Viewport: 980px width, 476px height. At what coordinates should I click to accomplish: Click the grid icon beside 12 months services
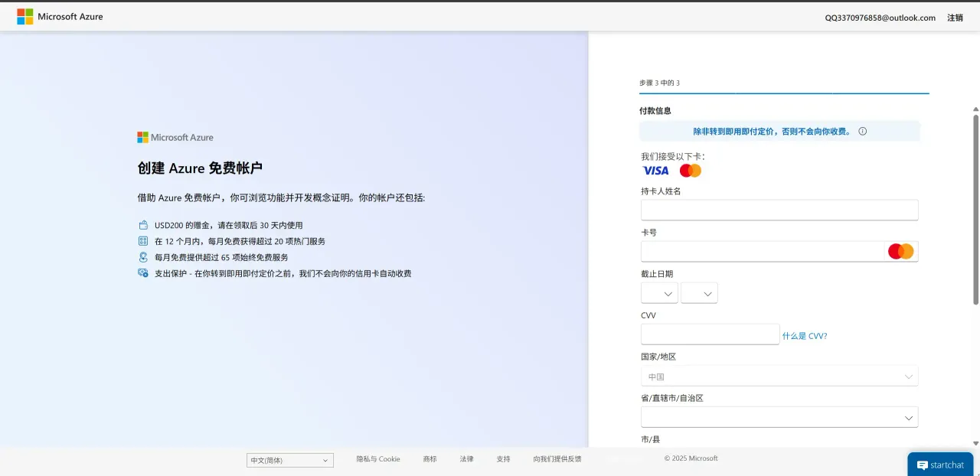coord(143,241)
